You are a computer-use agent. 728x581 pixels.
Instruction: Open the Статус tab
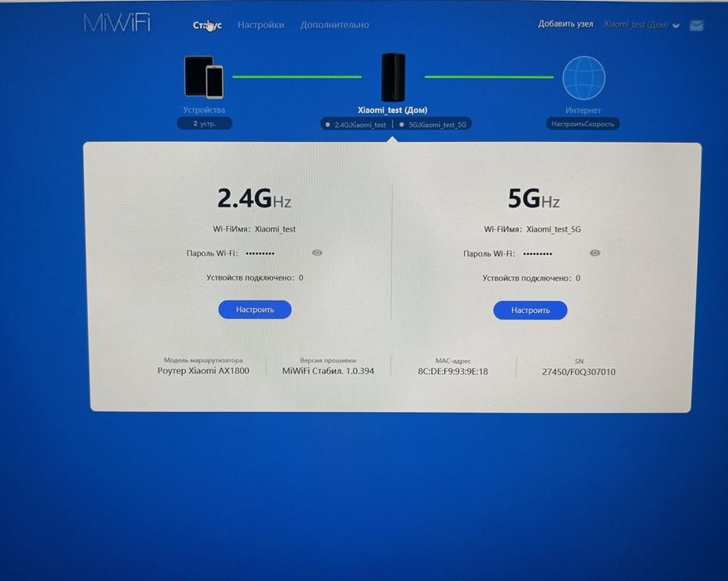pos(207,25)
